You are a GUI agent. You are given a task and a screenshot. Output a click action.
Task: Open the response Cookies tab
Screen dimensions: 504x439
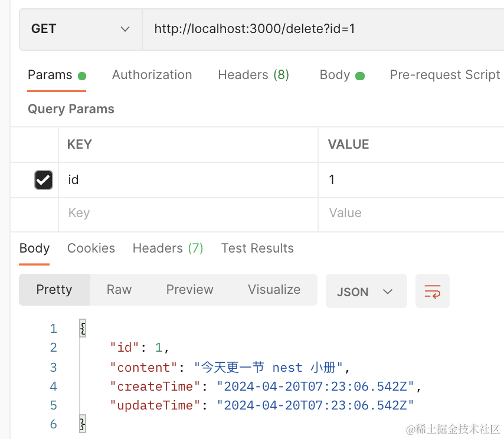coord(91,248)
